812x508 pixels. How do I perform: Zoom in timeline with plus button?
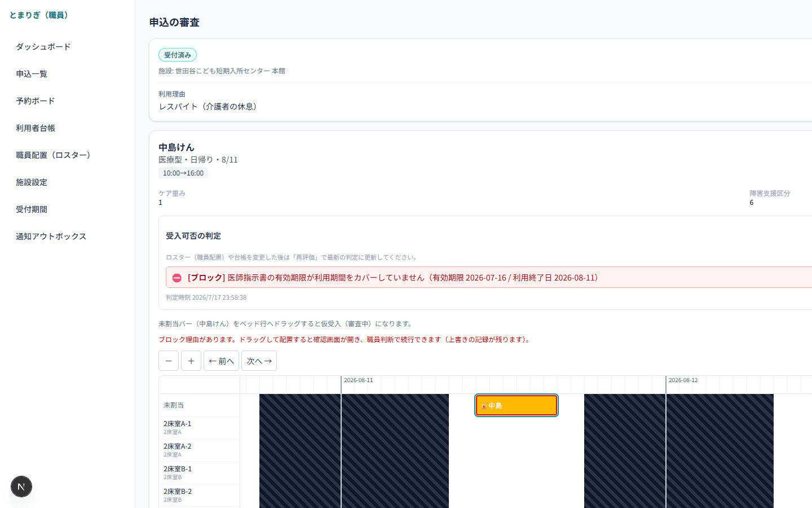191,361
